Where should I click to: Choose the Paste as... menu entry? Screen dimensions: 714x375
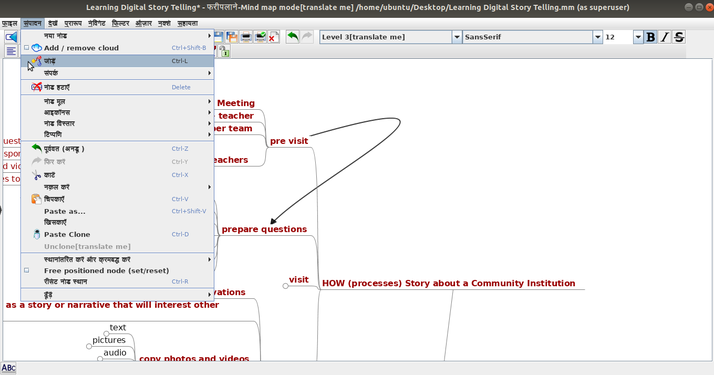click(x=117, y=211)
